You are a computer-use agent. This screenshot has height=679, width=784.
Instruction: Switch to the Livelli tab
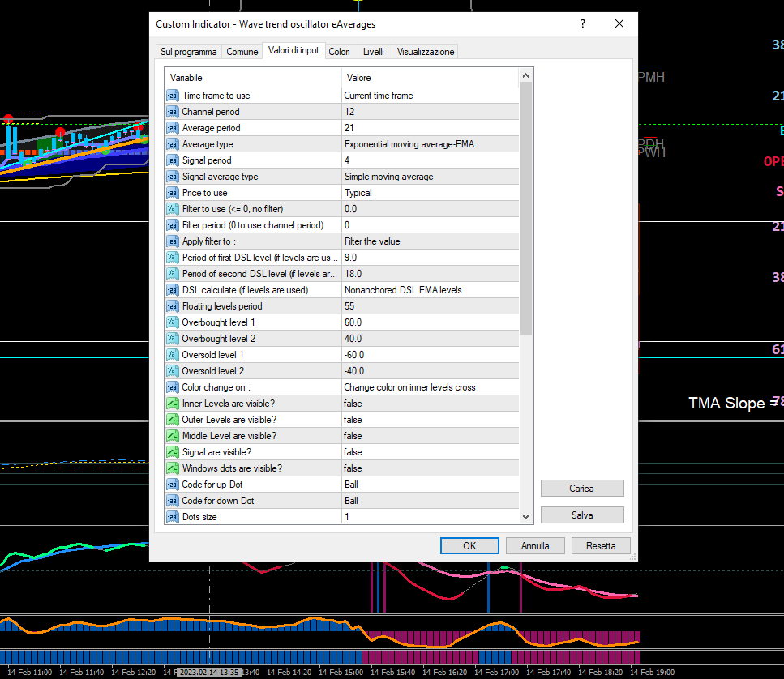374,52
